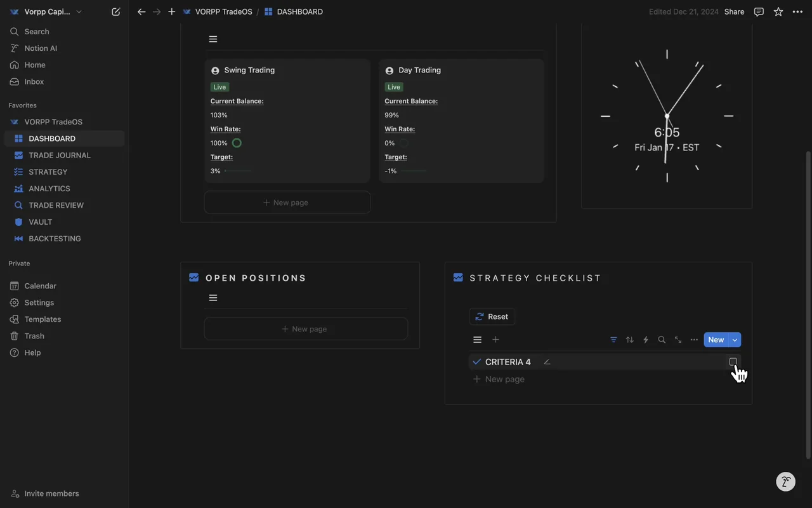Rename CRITERIA 4 with the pencil icon
Image resolution: width=812 pixels, height=508 pixels.
point(547,362)
